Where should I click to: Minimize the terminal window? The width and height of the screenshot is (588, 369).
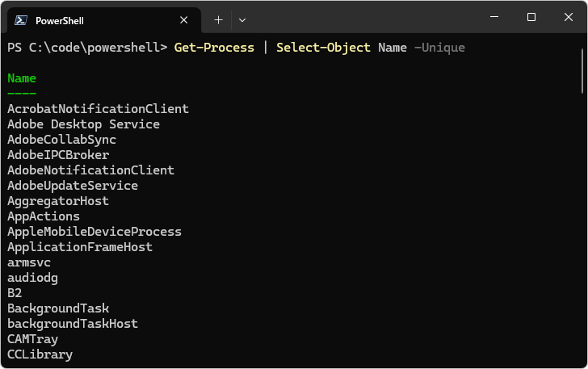tap(494, 17)
